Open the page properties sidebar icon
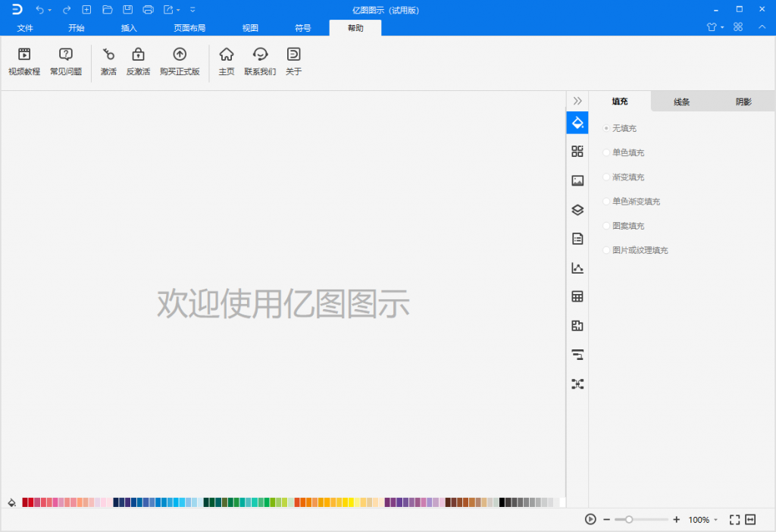The width and height of the screenshot is (776, 532). [577, 239]
